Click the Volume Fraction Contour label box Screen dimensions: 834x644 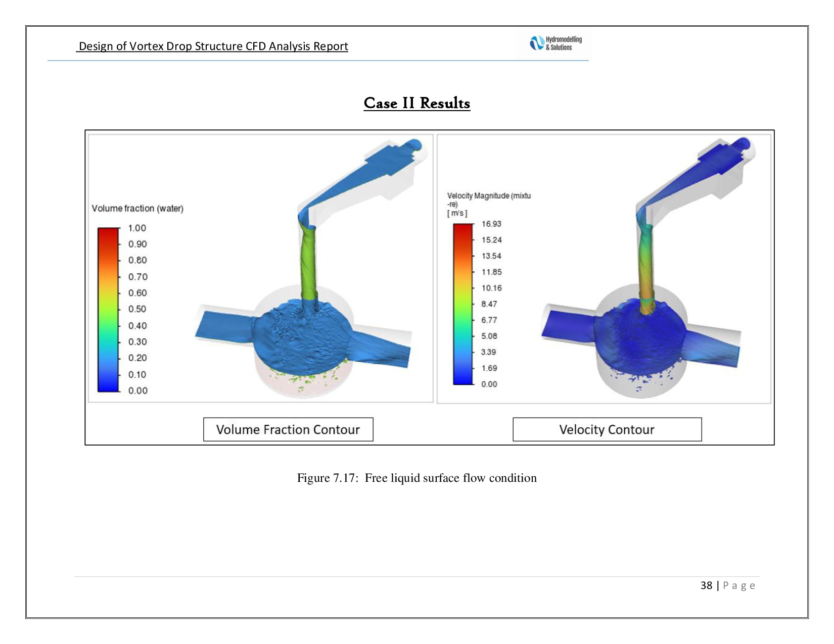click(288, 429)
